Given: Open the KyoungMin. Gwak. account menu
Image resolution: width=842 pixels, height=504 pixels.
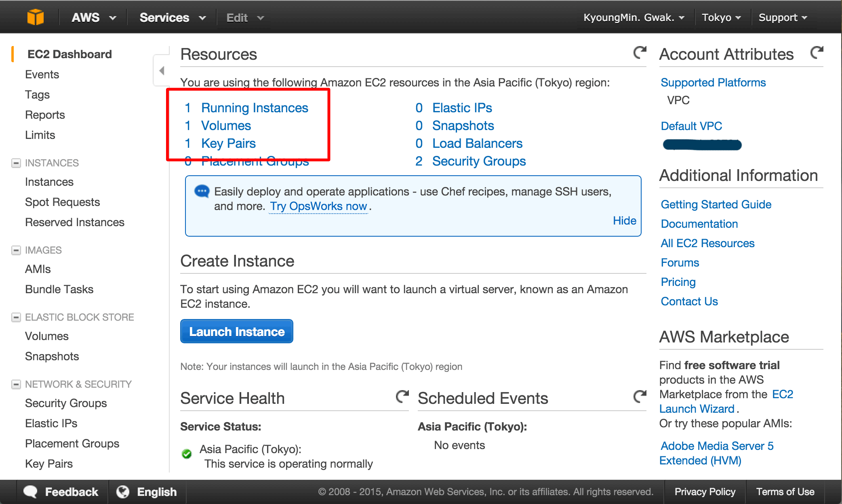Looking at the screenshot, I should click(634, 18).
